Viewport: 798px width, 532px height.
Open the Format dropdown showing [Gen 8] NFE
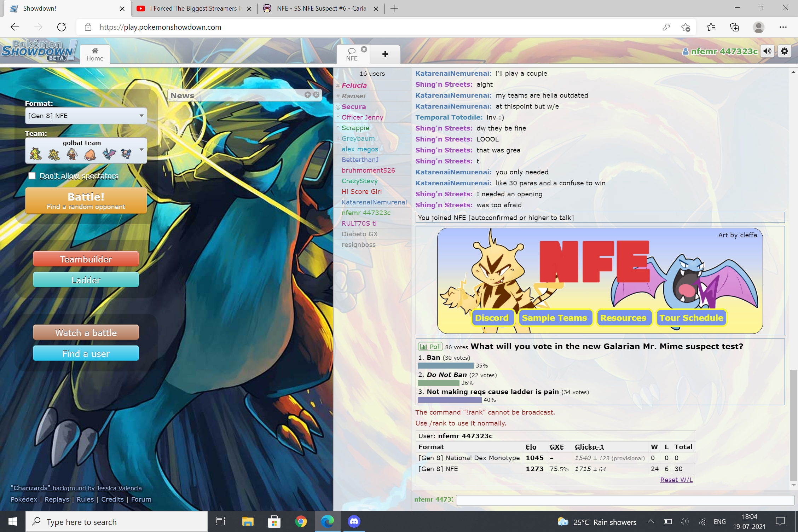point(86,116)
